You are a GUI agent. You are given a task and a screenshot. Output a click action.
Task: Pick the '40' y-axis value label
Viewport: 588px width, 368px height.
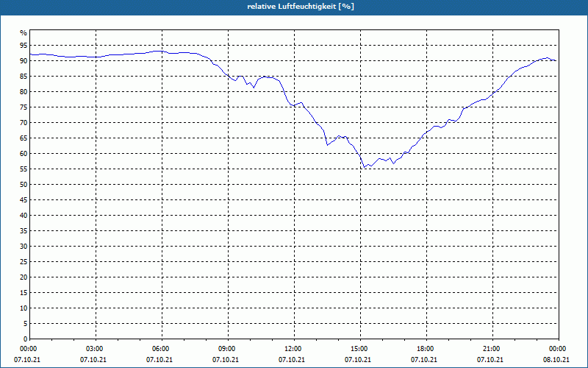coord(24,216)
